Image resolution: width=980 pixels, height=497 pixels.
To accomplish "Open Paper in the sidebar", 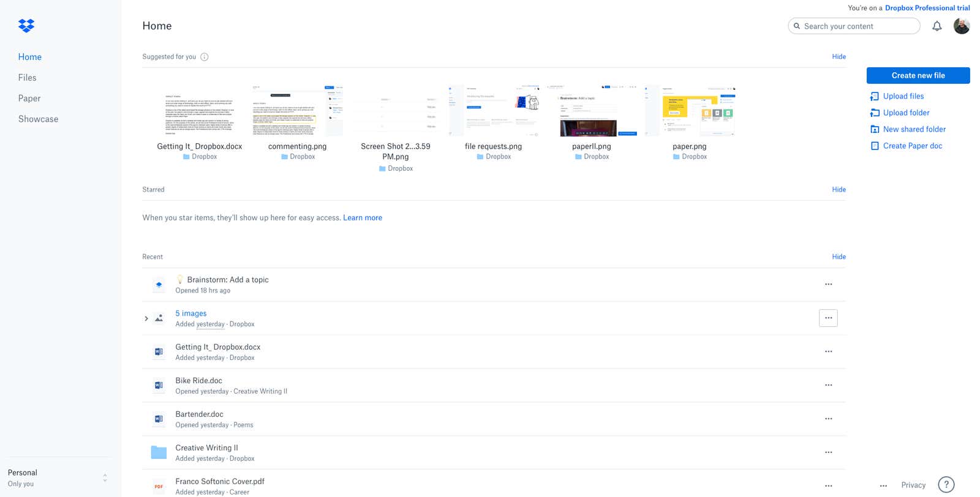I will tap(29, 99).
